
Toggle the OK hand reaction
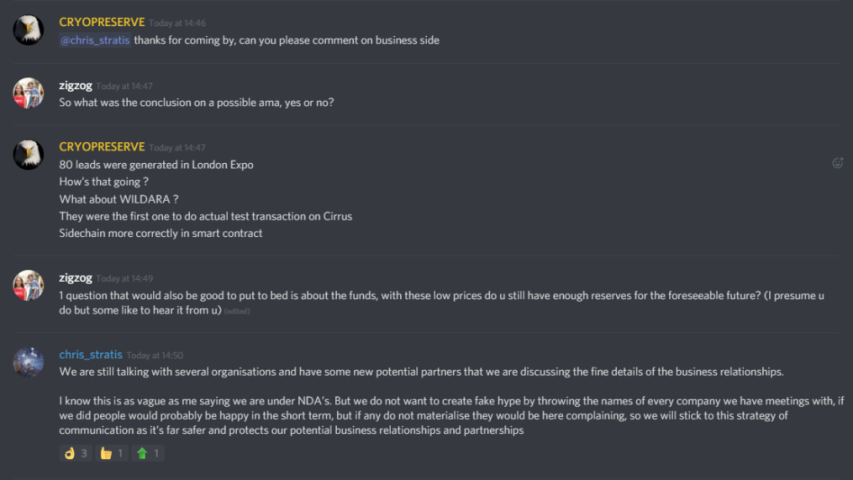click(76, 453)
